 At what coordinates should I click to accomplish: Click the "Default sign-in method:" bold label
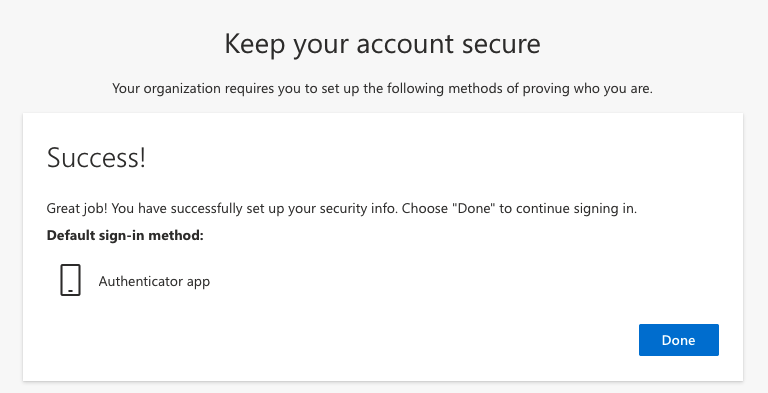[x=125, y=235]
